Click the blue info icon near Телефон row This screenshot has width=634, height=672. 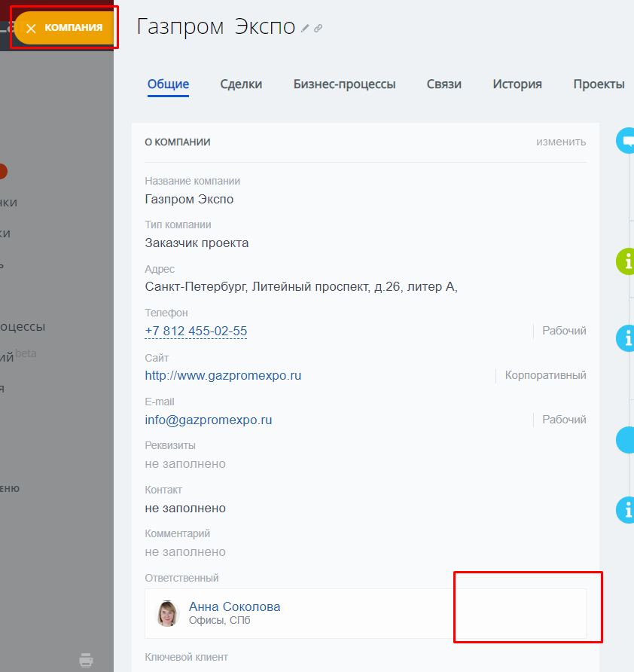pyautogui.click(x=626, y=338)
